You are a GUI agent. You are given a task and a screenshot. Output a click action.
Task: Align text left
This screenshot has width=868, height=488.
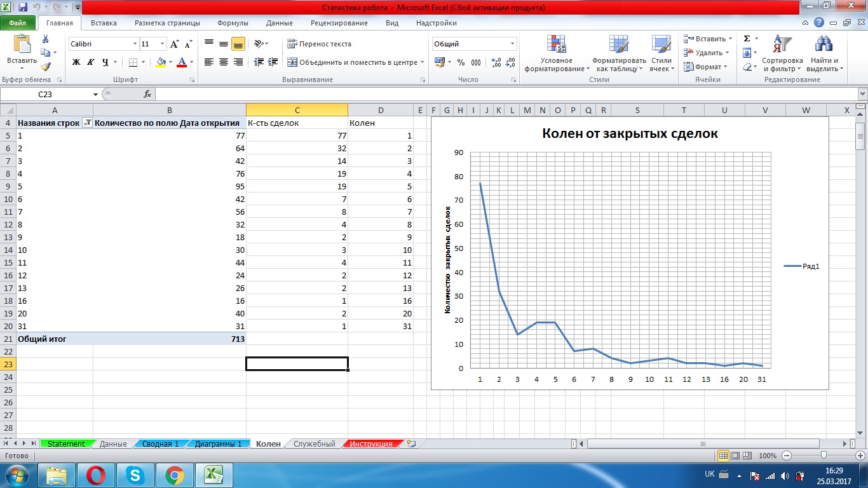pyautogui.click(x=209, y=62)
